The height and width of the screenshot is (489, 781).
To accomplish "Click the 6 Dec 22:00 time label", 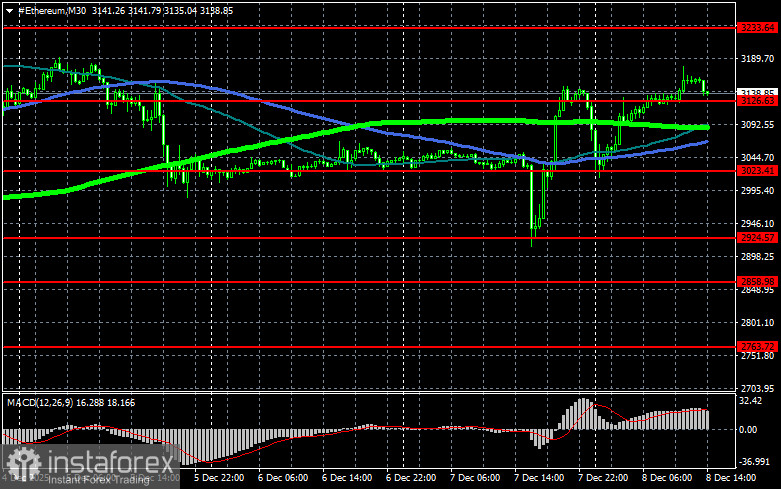I will [411, 478].
